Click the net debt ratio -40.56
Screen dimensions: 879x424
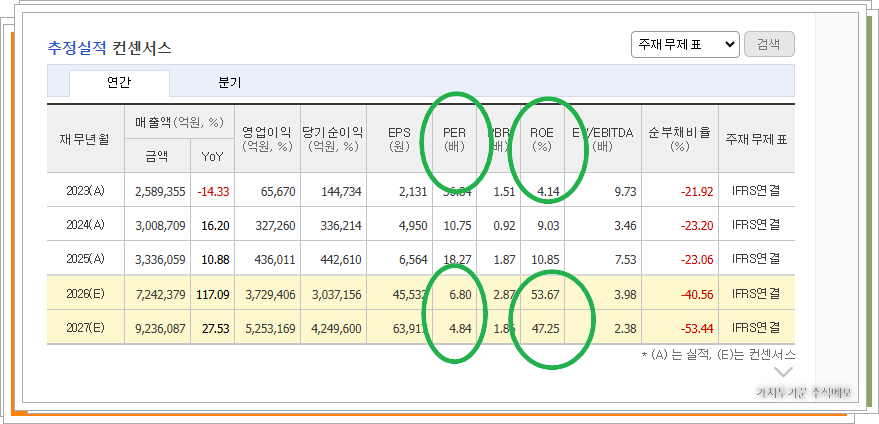coord(698,294)
